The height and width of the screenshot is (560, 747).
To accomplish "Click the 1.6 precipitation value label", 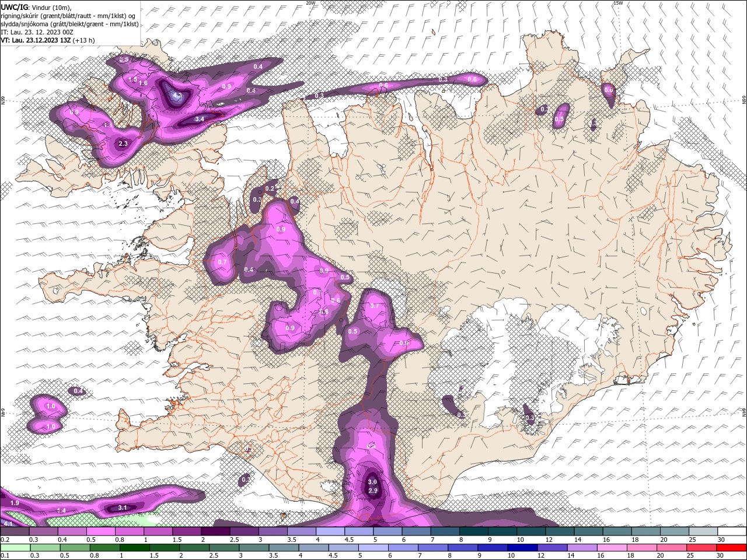I will click(144, 83).
